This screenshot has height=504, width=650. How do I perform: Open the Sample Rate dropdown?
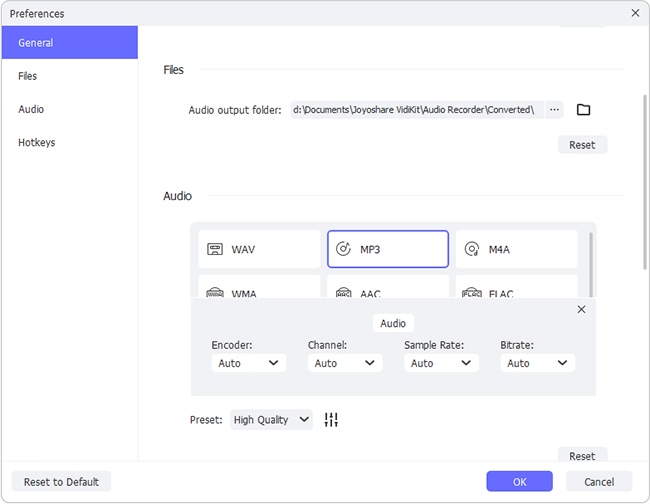[441, 363]
